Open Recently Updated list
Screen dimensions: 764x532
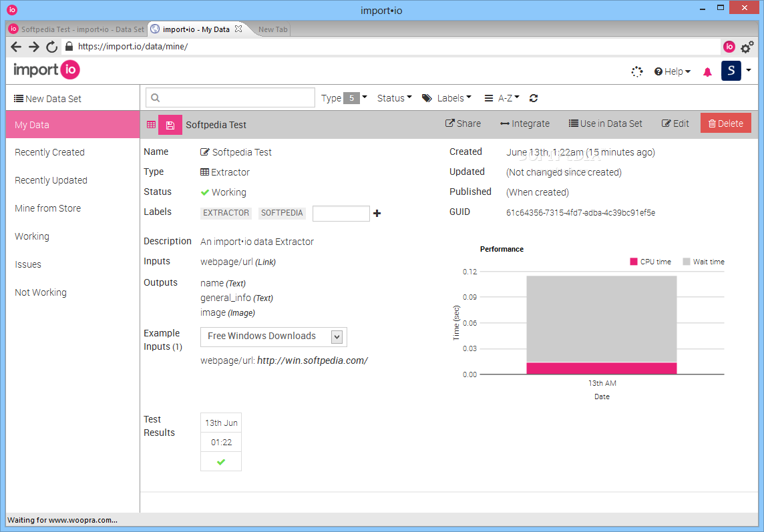(x=51, y=180)
